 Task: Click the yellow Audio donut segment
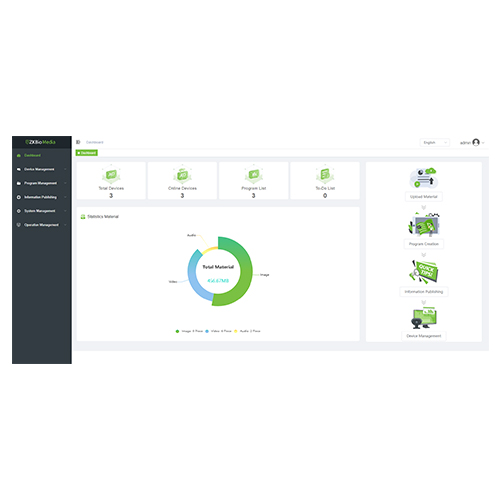(x=210, y=250)
